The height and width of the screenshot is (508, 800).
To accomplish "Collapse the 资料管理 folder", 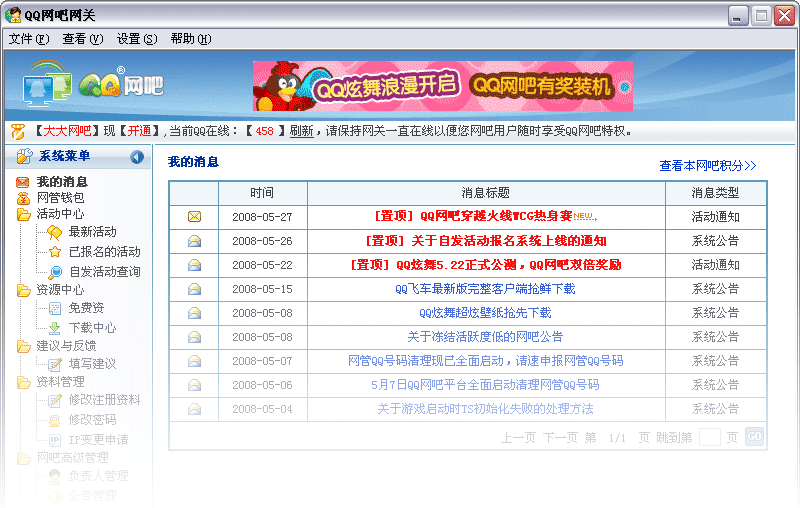I will click(23, 382).
